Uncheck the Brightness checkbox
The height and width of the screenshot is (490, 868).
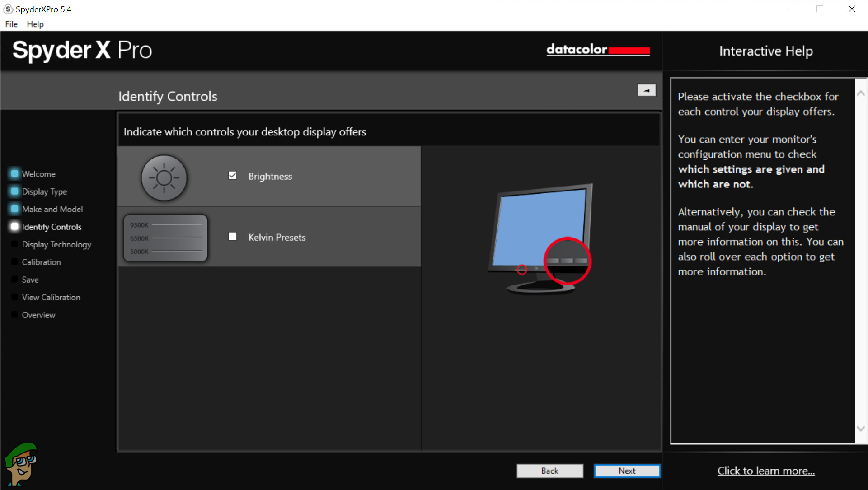[233, 176]
